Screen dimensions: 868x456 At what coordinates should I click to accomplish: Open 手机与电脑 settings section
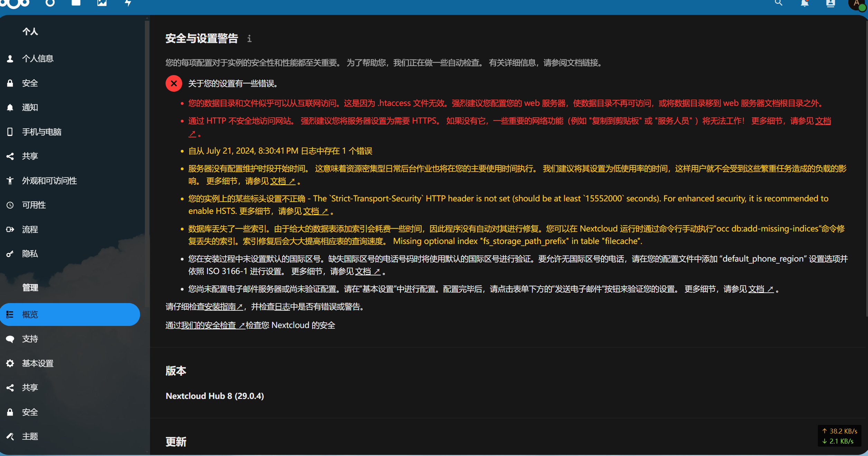(41, 132)
